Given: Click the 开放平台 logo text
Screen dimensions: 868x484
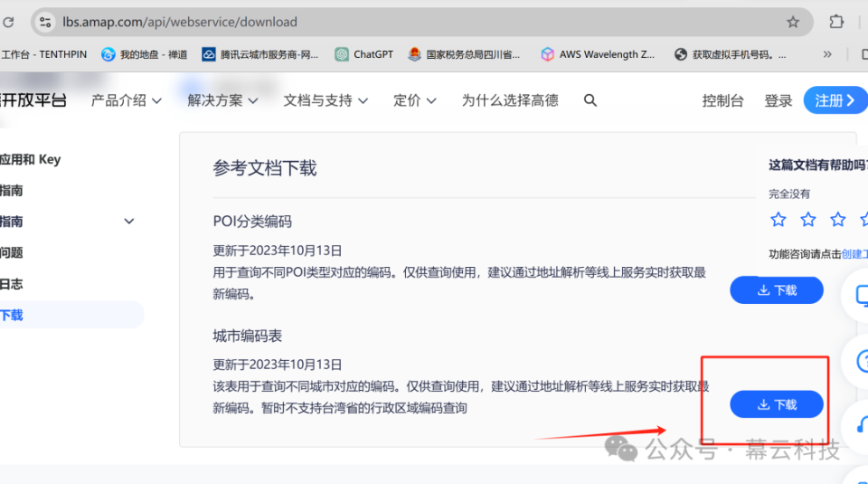Looking at the screenshot, I should point(33,100).
